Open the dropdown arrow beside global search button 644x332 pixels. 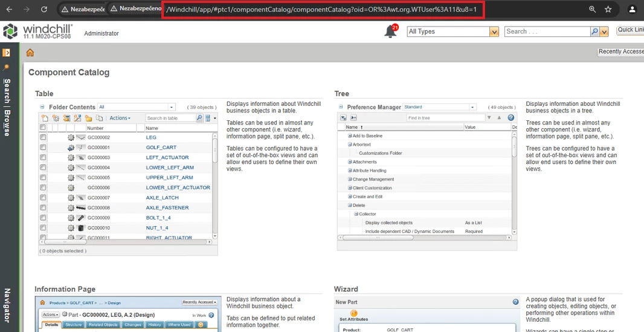point(604,31)
